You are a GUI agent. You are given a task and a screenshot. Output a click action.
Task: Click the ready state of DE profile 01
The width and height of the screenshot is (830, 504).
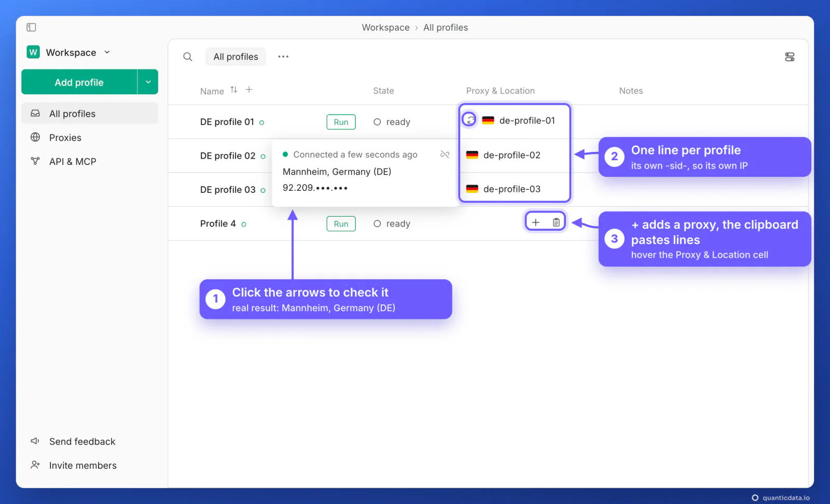392,122
